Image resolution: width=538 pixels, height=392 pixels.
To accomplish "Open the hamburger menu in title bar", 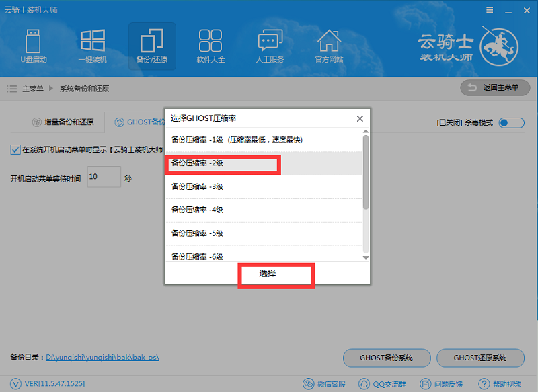I will coord(490,10).
